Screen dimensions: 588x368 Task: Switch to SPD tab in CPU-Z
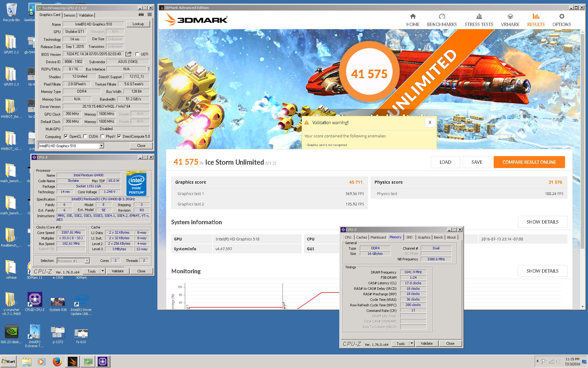pos(409,237)
